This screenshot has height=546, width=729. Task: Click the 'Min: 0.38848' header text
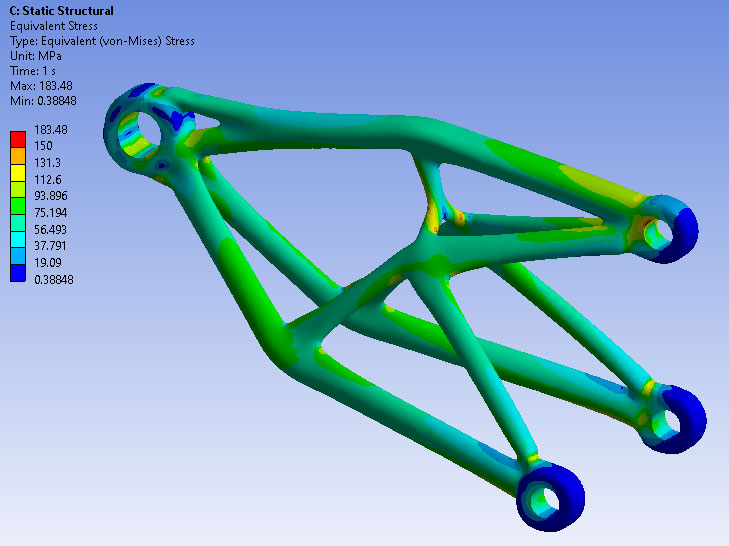click(x=43, y=101)
